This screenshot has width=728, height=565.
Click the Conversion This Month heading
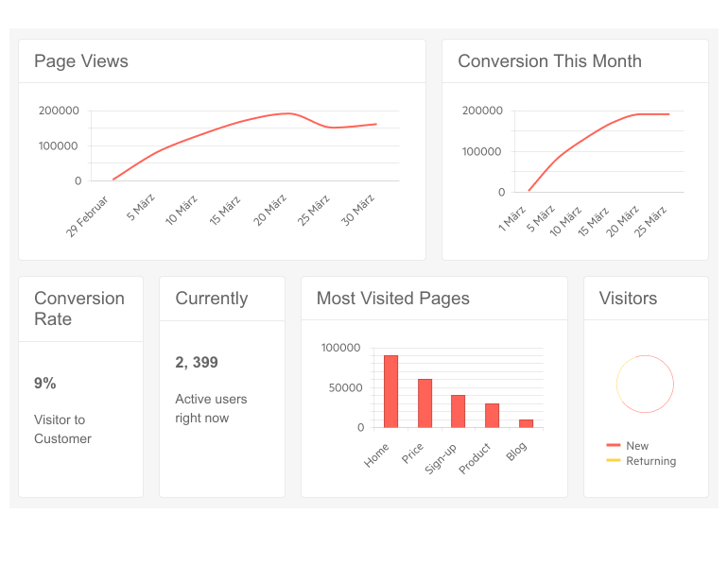click(549, 61)
